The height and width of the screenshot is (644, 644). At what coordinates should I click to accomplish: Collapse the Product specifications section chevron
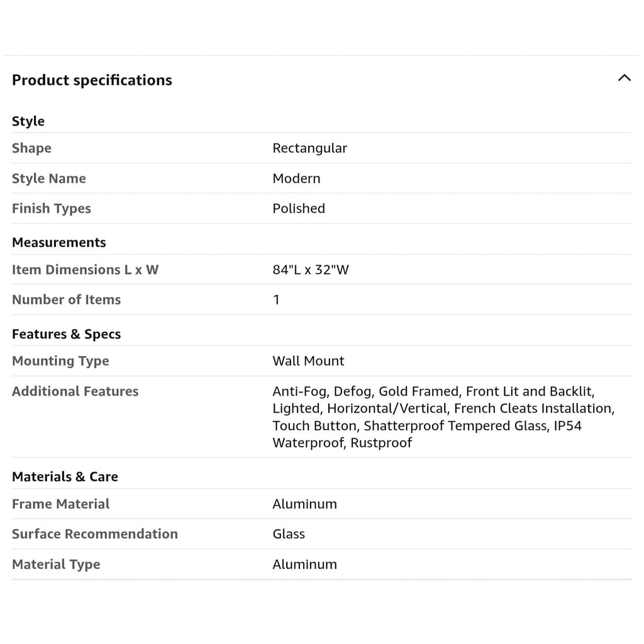click(624, 77)
